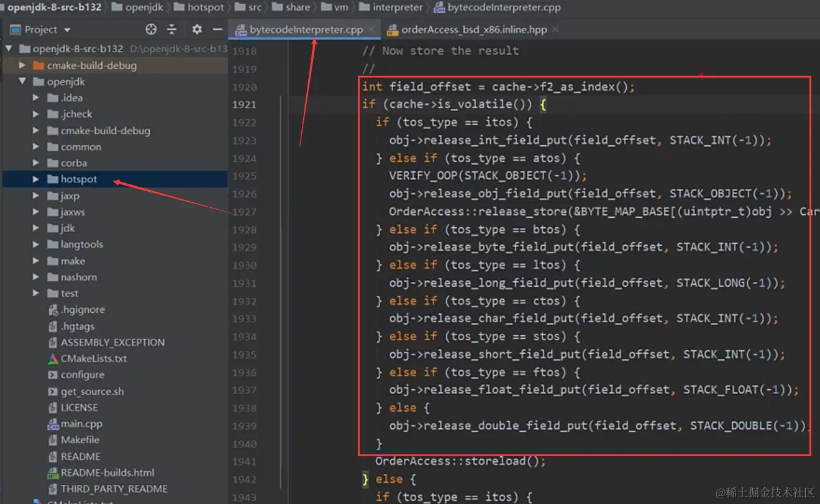
Task: Click the "// Now store the result" comment
Action: click(x=440, y=51)
